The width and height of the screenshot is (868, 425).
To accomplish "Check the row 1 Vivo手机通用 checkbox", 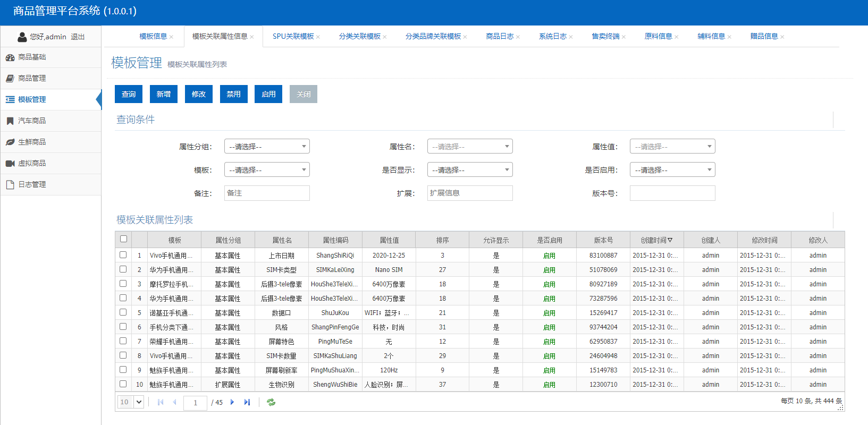I will pos(123,255).
